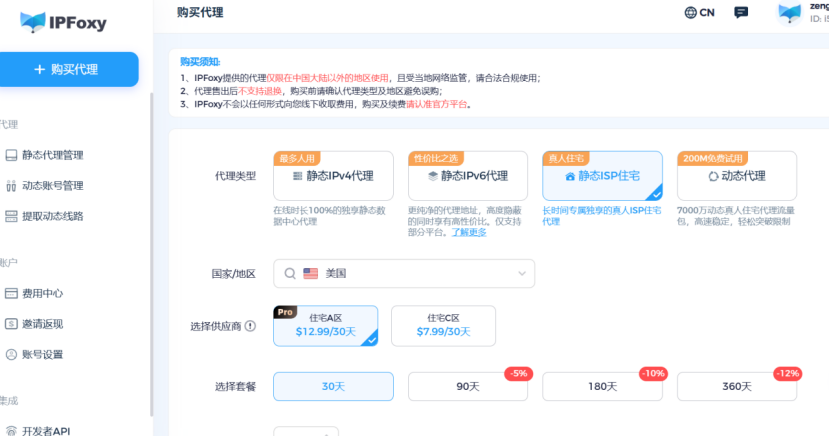Click the 提取动态线路 sidebar icon
Image resolution: width=829 pixels, height=436 pixels.
(11, 215)
